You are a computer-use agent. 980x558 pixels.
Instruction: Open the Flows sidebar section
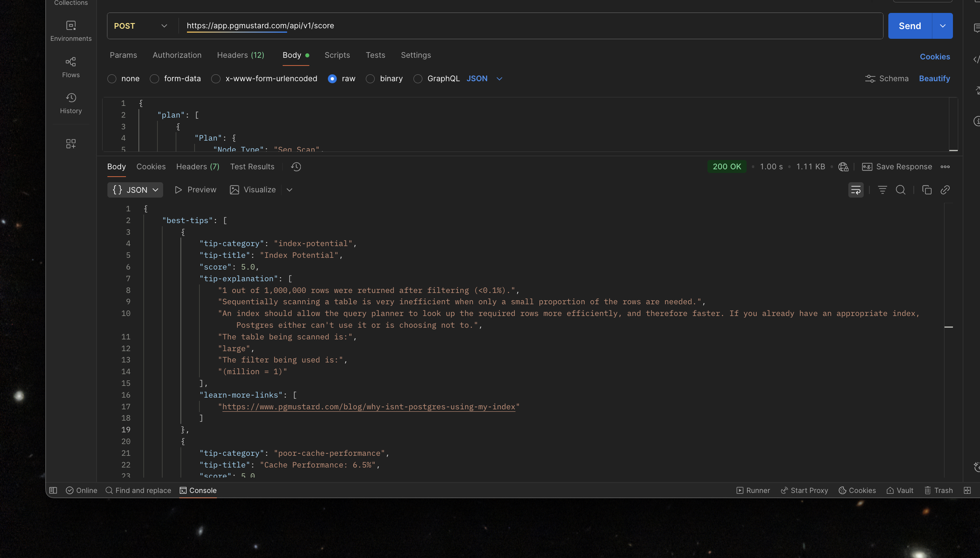coord(71,67)
